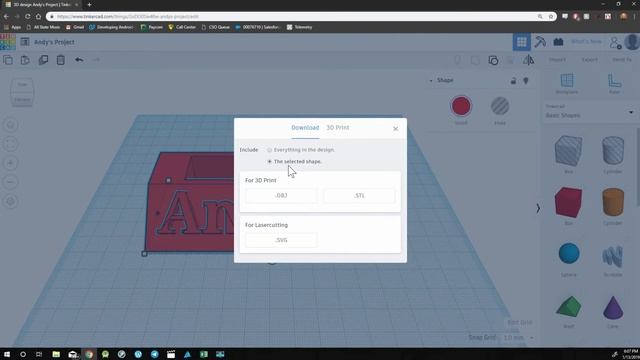Select the orange Cylinder shape

click(613, 202)
